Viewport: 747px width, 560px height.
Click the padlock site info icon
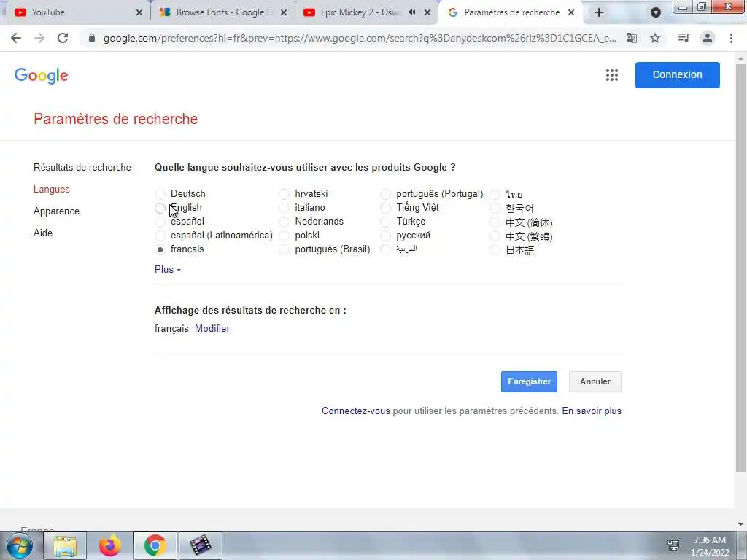coord(92,38)
